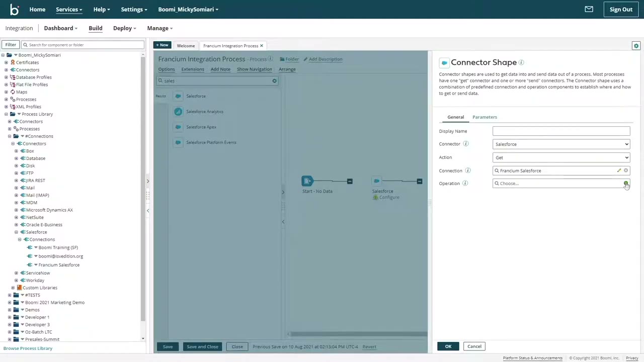Click the Start - No Data shape

[307, 181]
